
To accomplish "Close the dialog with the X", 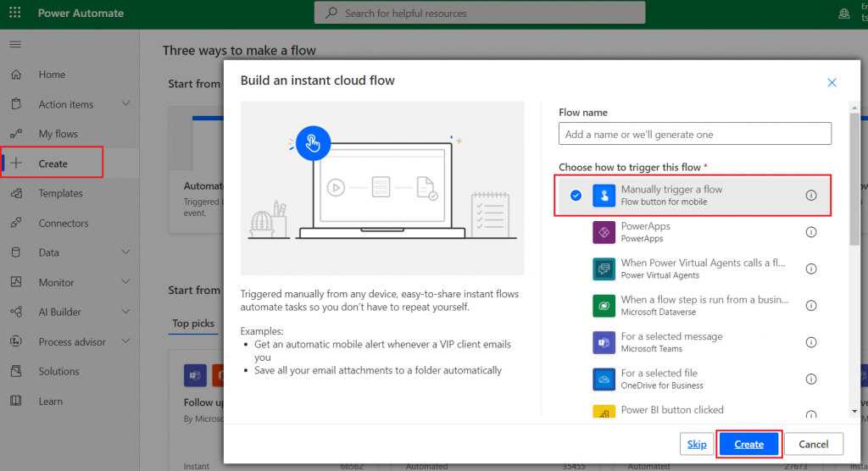I will (832, 82).
